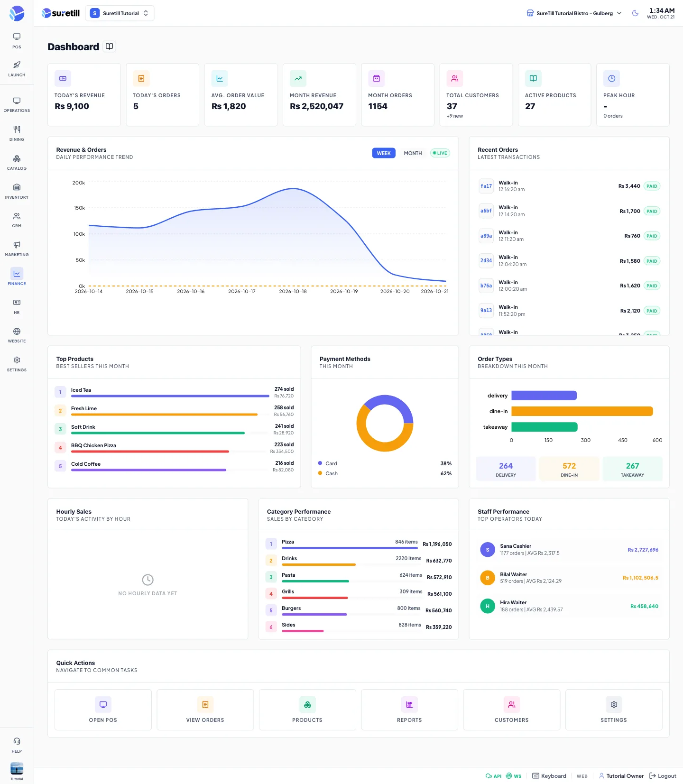Viewport: 683px width, 784px height.
Task: Navigate to Marketing megaphone icon
Action: click(x=17, y=249)
